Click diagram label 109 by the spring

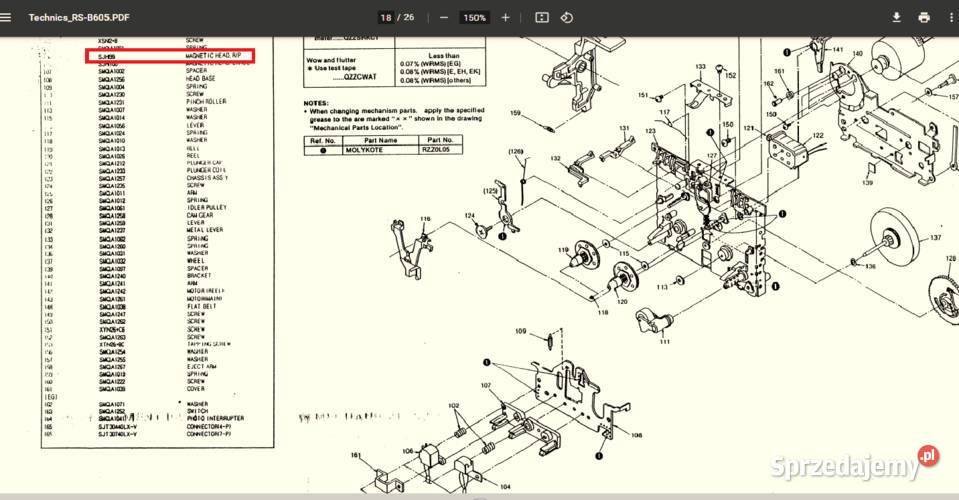(520, 331)
